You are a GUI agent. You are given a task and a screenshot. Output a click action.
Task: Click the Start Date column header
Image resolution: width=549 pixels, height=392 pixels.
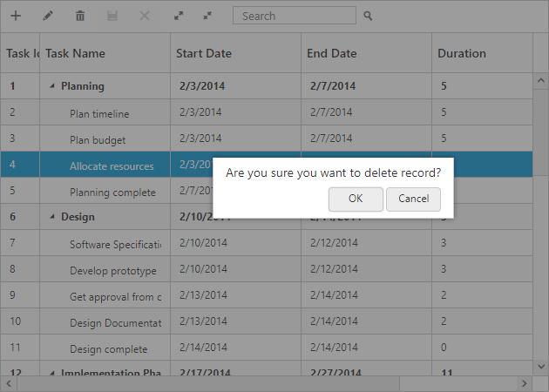235,53
